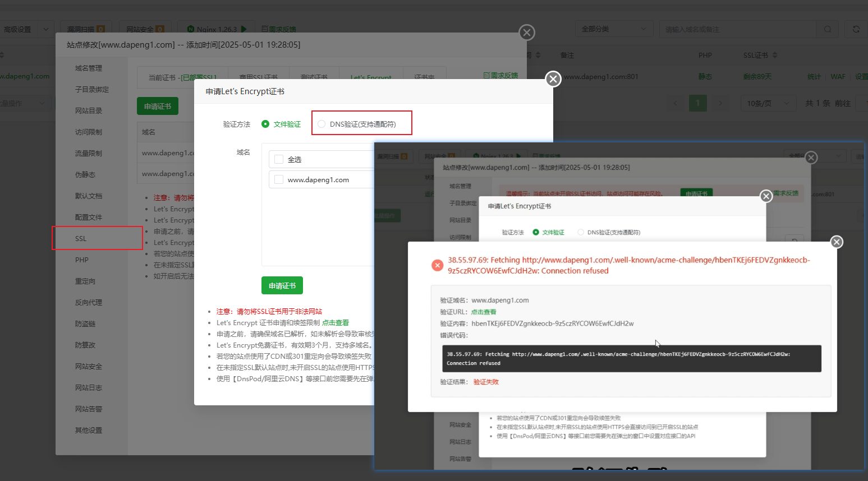Open the 全部分类 category dropdown
The width and height of the screenshot is (868, 481).
pyautogui.click(x=613, y=29)
